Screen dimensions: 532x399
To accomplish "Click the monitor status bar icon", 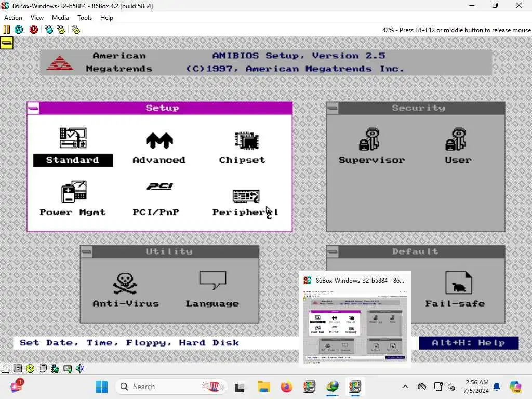I will [x=68, y=368].
